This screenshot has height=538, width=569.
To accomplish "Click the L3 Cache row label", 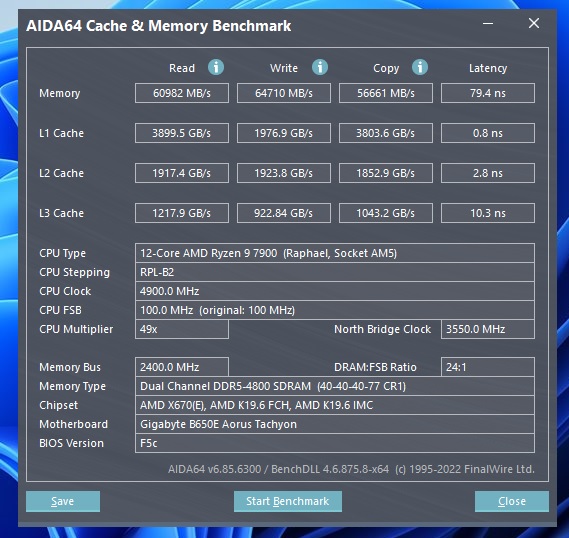I will (x=61, y=213).
